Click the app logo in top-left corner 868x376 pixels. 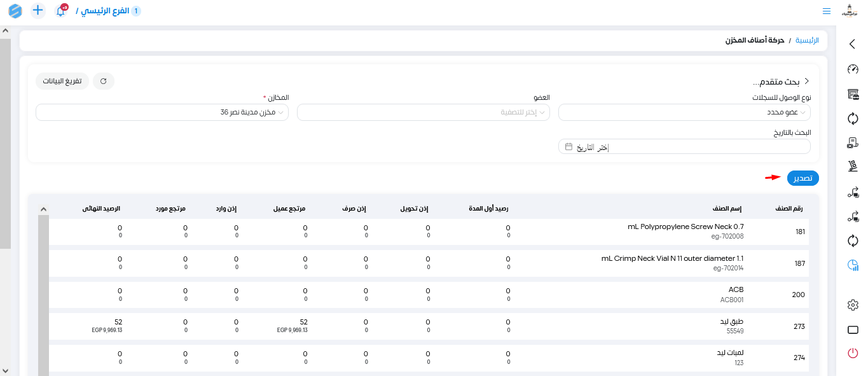click(15, 11)
